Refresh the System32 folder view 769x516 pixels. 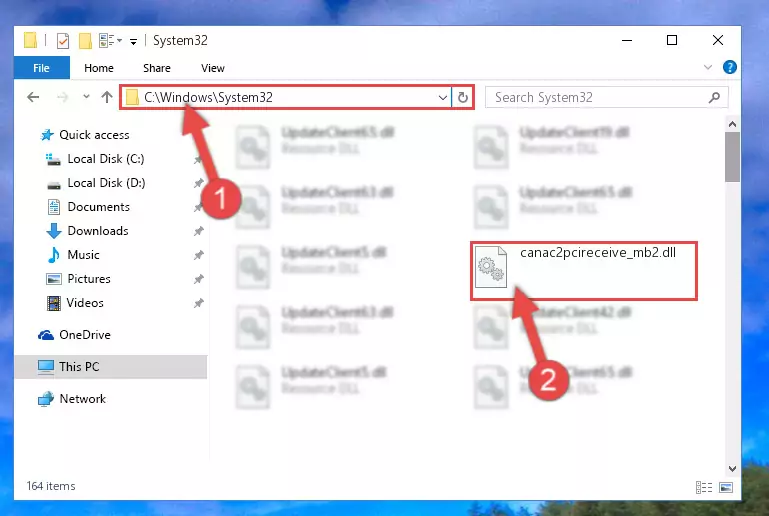[x=462, y=97]
